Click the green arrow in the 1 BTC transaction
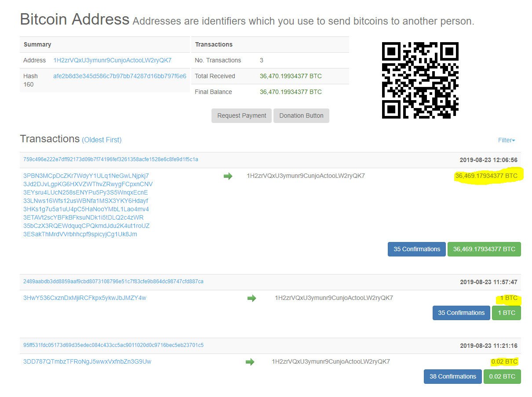The width and height of the screenshot is (532, 397). [251, 298]
